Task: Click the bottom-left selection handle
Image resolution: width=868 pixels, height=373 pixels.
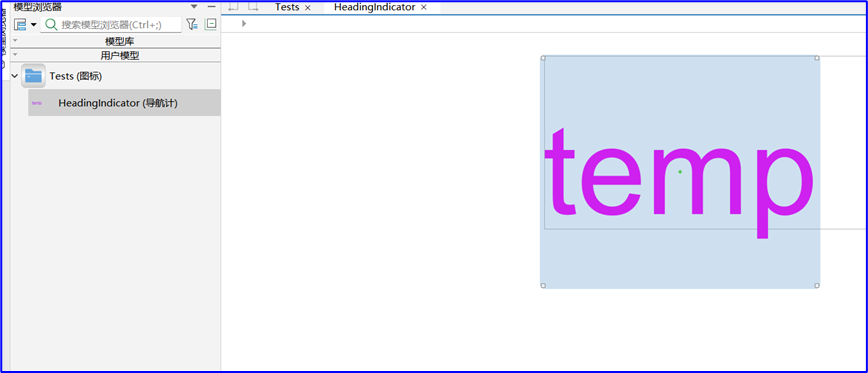Action: [543, 286]
